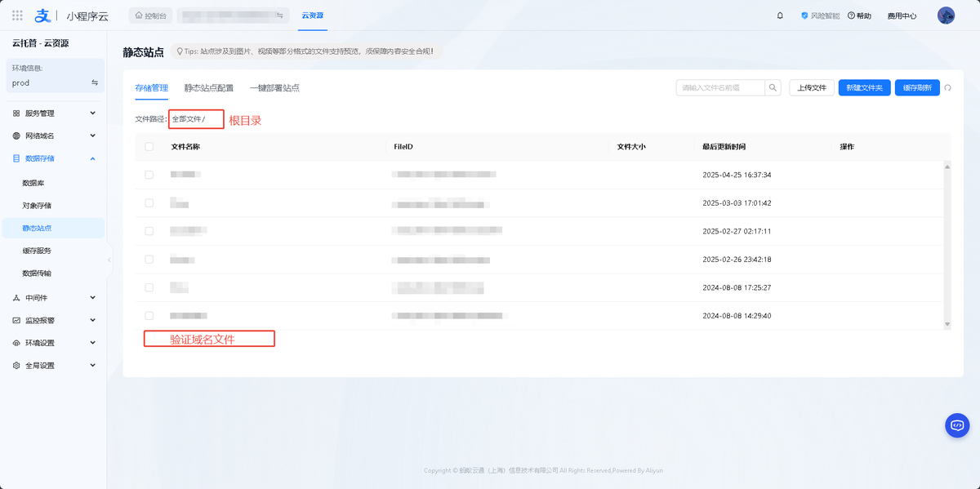Viewport: 980px width, 489px height.
Task: Switch to the 静态站点配置 tab
Action: point(208,88)
